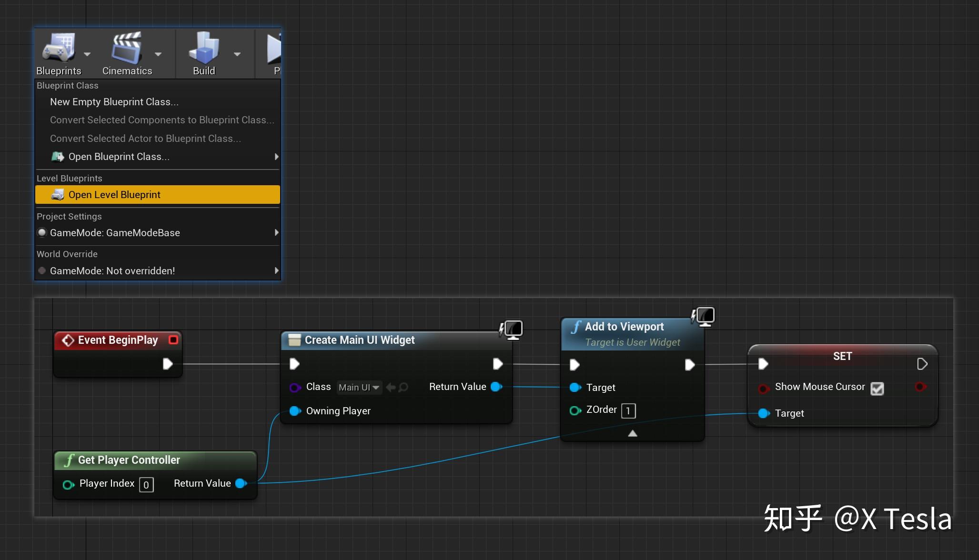Expand the Blueprints dropdown arrow
Viewport: 979px width, 560px height.
point(87,54)
